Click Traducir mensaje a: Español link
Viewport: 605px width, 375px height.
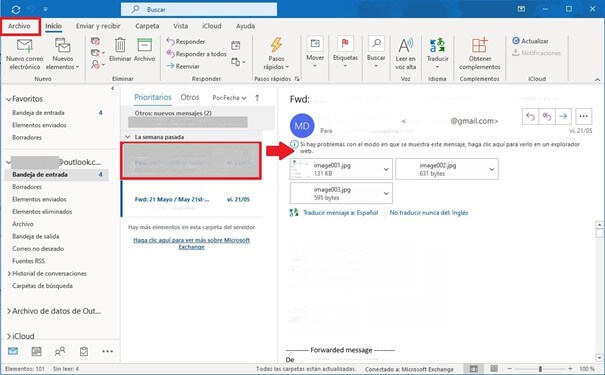pyautogui.click(x=340, y=213)
